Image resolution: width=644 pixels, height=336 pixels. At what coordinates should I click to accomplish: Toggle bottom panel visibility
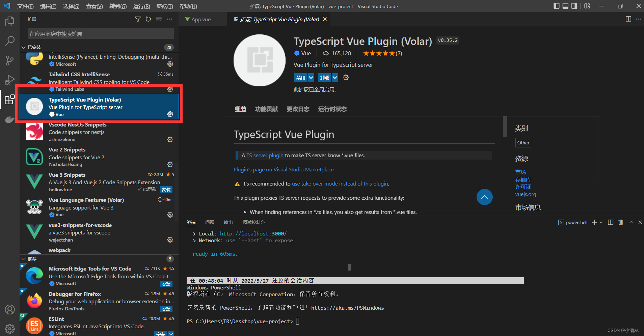[x=565, y=6]
